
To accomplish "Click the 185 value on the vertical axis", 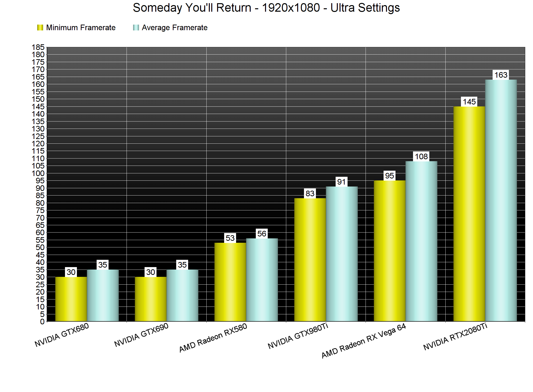I will click(38, 47).
